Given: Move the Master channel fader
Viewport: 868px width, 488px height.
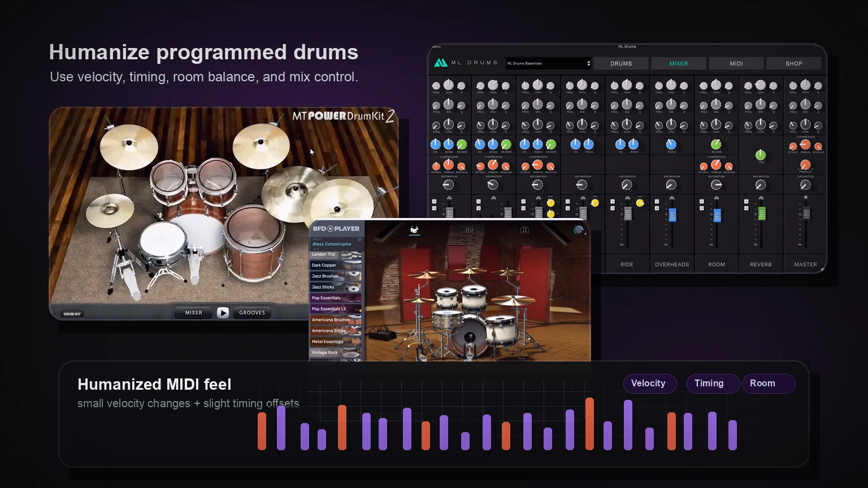Looking at the screenshot, I should coord(806,213).
